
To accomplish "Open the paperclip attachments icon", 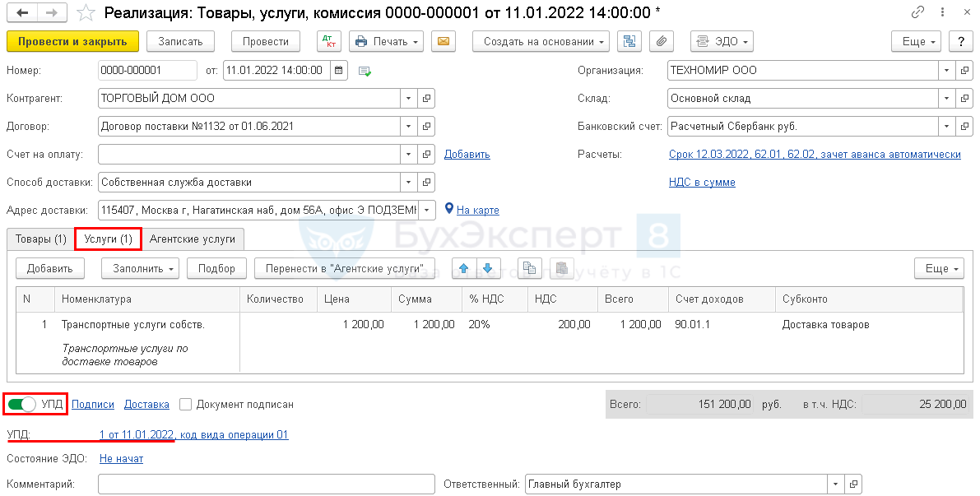I will coord(662,42).
